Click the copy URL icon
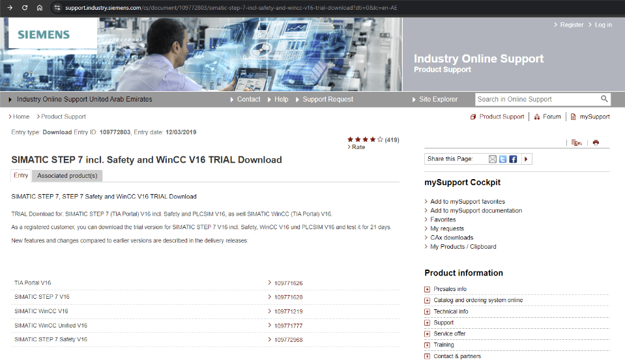625x364 pixels. tap(576, 143)
